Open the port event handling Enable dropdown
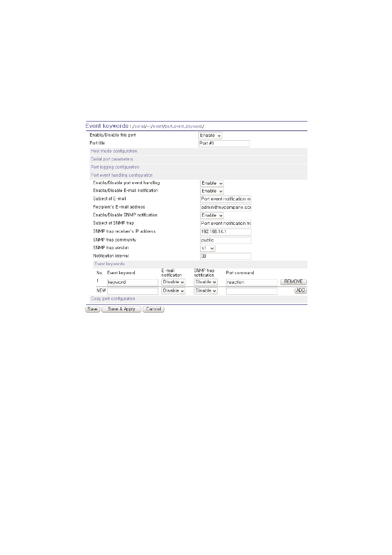Image resolution: width=392 pixels, height=555 pixels. pyautogui.click(x=212, y=183)
